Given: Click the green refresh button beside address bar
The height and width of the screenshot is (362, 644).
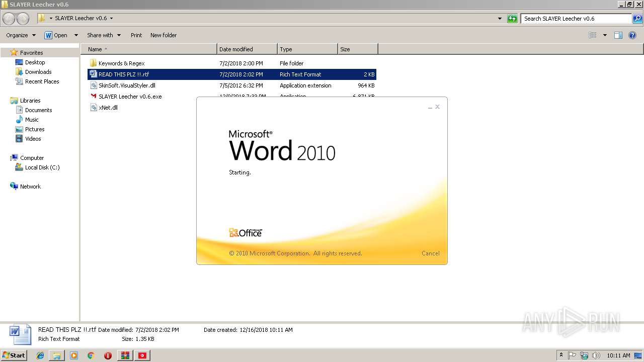Looking at the screenshot, I should pos(512,19).
